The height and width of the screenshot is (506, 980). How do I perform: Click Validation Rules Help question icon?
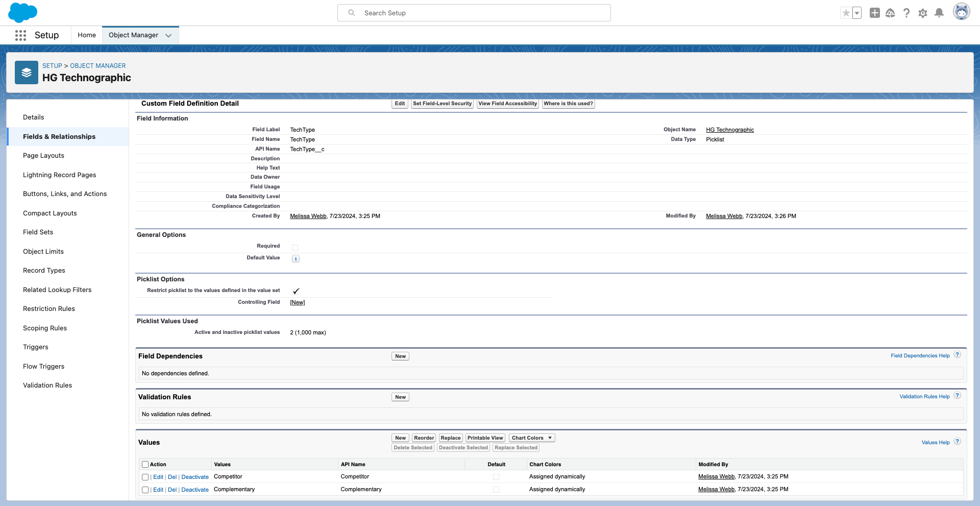coord(958,396)
